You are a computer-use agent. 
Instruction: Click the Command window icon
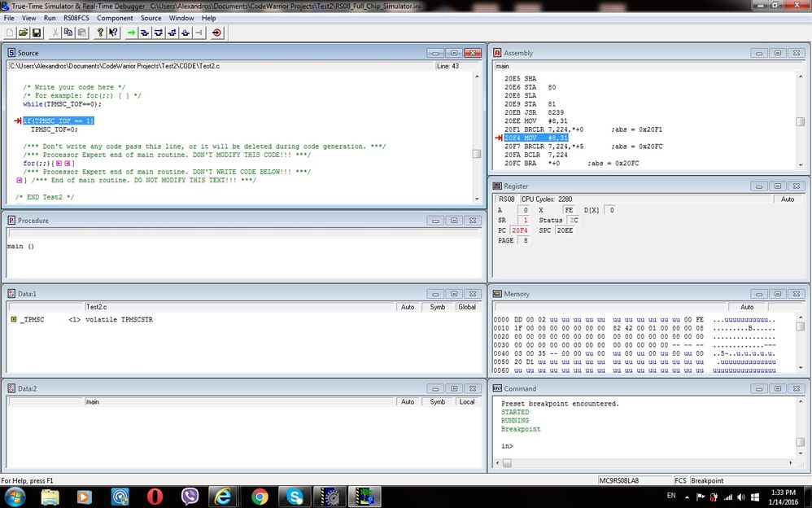[x=497, y=389]
